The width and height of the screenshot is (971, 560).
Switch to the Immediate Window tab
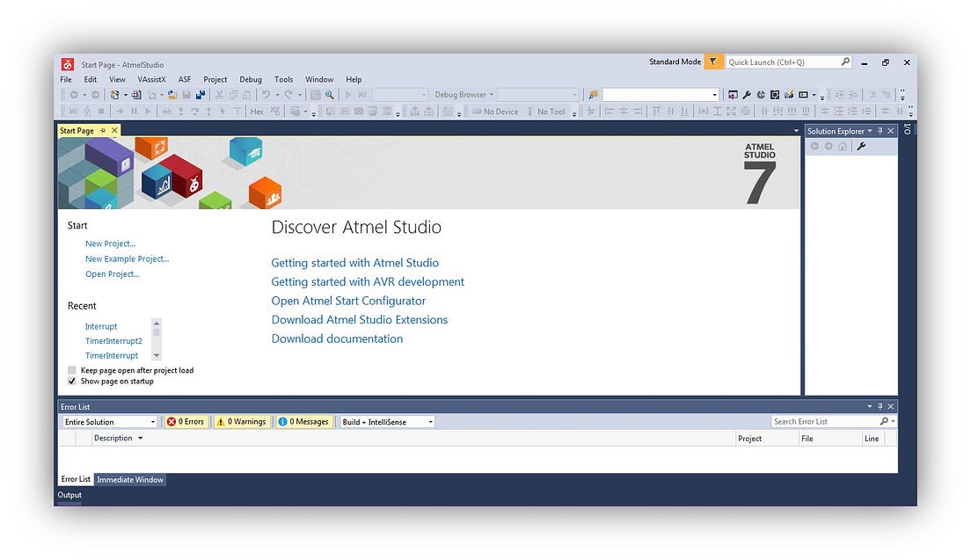coord(129,479)
